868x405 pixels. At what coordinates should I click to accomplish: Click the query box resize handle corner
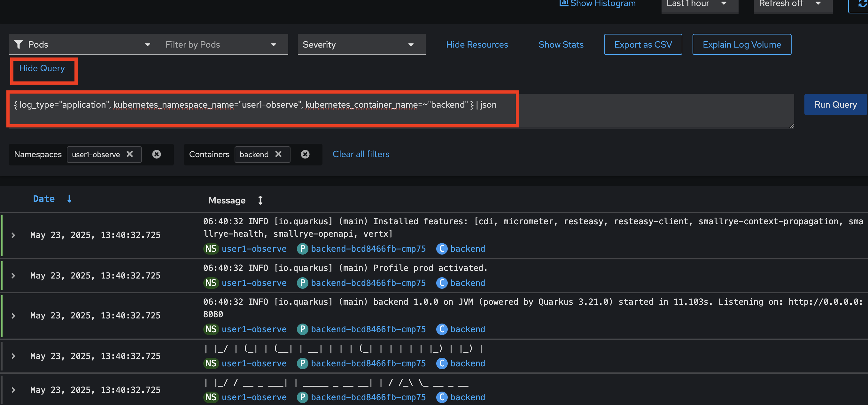pyautogui.click(x=792, y=126)
